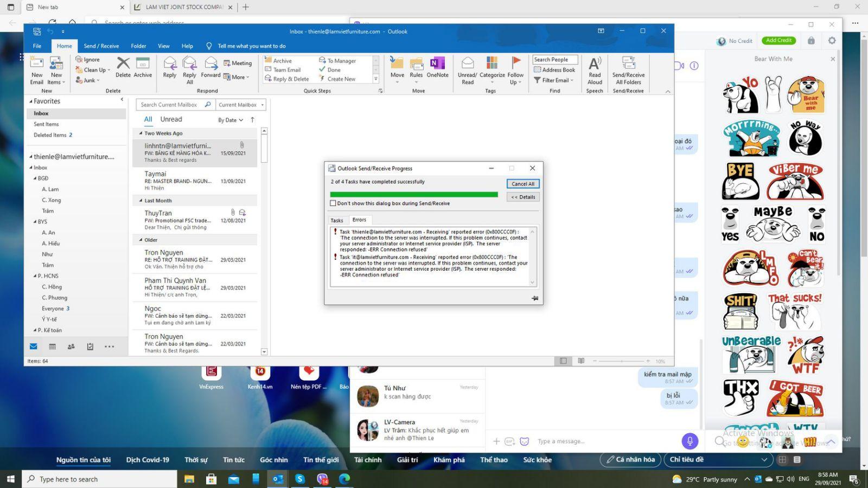The width and height of the screenshot is (868, 488).
Task: Click the Archive button icon
Action: (143, 63)
